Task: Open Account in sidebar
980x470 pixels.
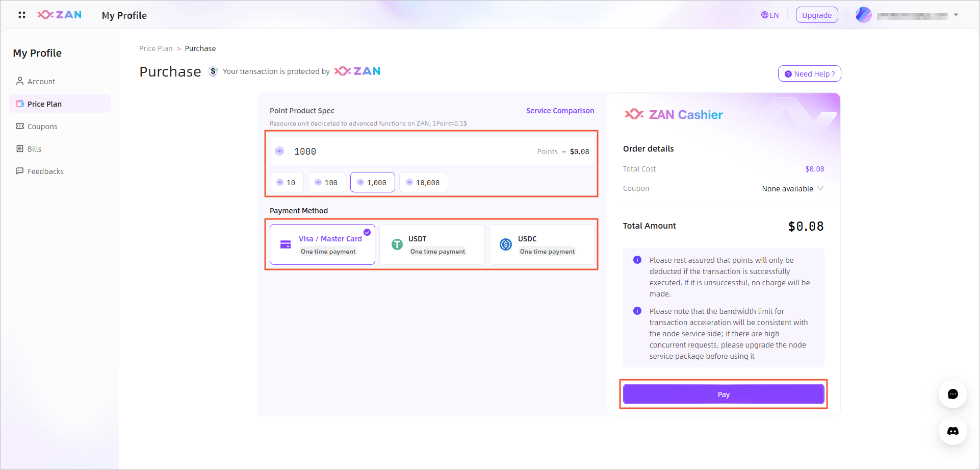Action: pyautogui.click(x=60, y=81)
